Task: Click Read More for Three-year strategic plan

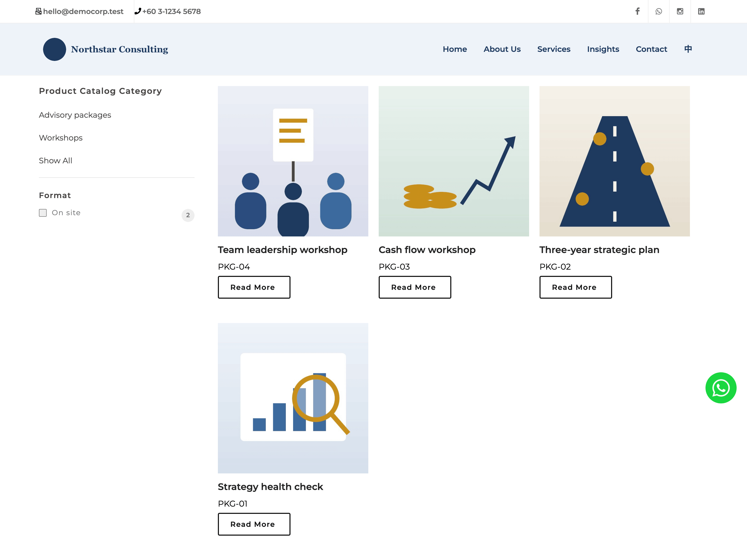Action: tap(576, 287)
